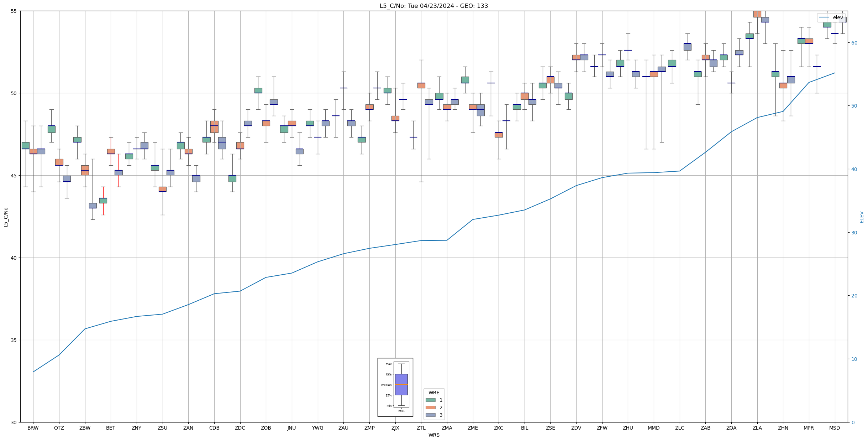
Task: Click the WRE legend title
Action: (x=434, y=393)
